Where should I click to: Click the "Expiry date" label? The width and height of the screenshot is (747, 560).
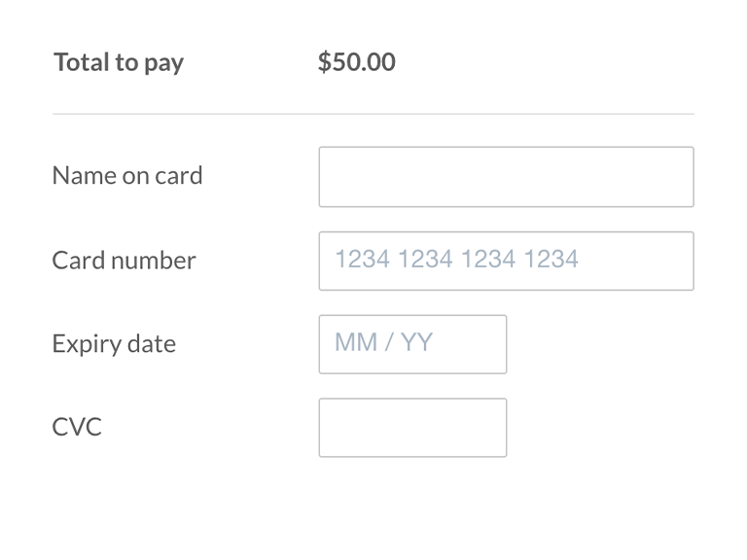pos(114,344)
